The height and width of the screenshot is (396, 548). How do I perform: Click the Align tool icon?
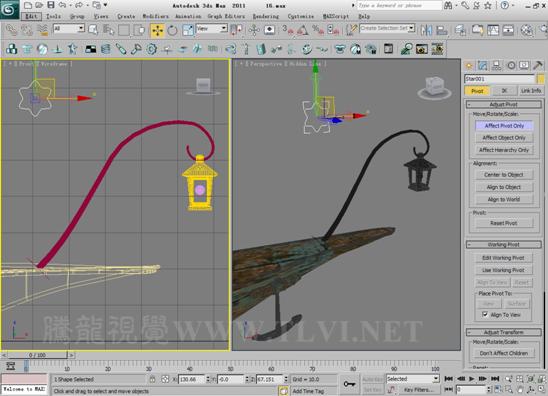point(442,30)
